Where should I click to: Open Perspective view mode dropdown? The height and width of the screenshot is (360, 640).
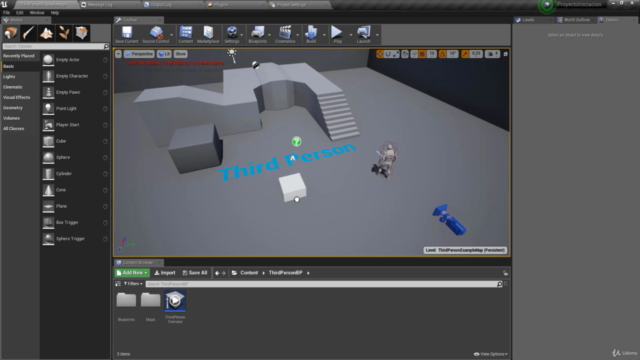click(x=139, y=54)
